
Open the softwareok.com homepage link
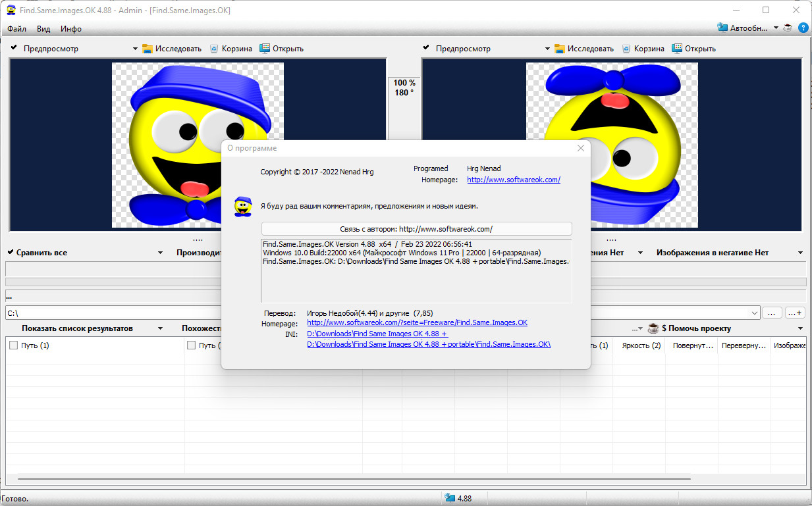pos(514,180)
